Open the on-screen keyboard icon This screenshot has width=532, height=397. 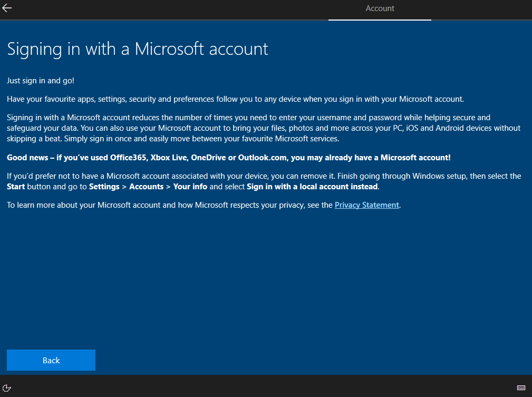coord(521,388)
